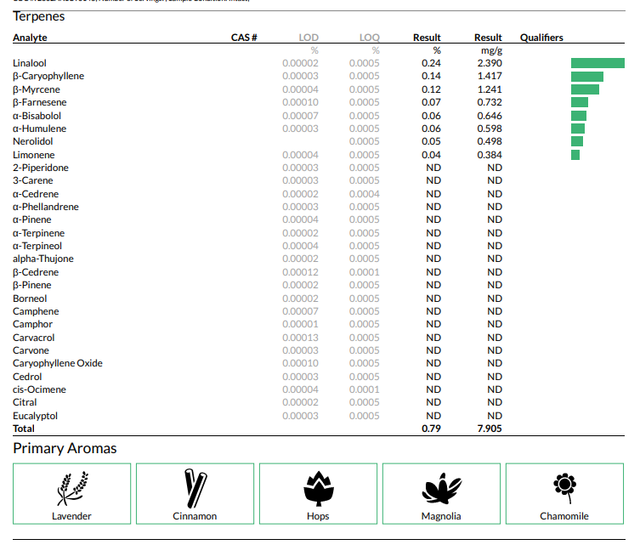The height and width of the screenshot is (546, 640).
Task: Click the Primary Aromas heading
Action: point(64,448)
